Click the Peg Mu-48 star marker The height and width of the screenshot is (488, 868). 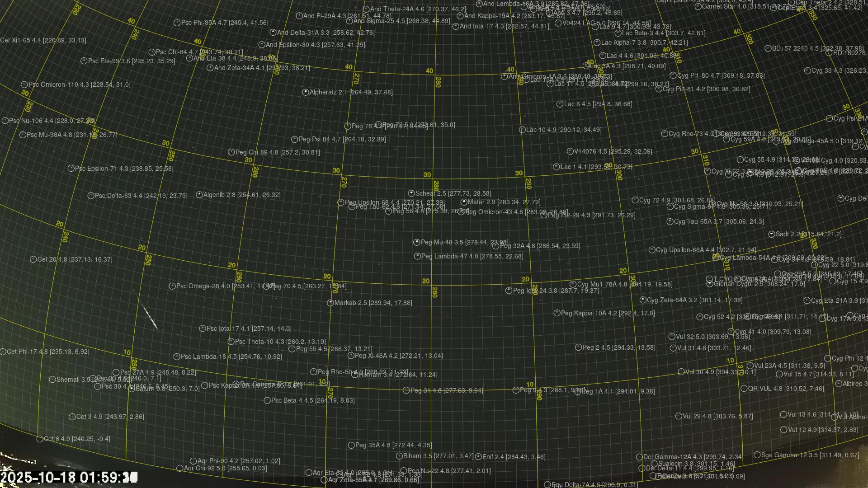pos(417,242)
